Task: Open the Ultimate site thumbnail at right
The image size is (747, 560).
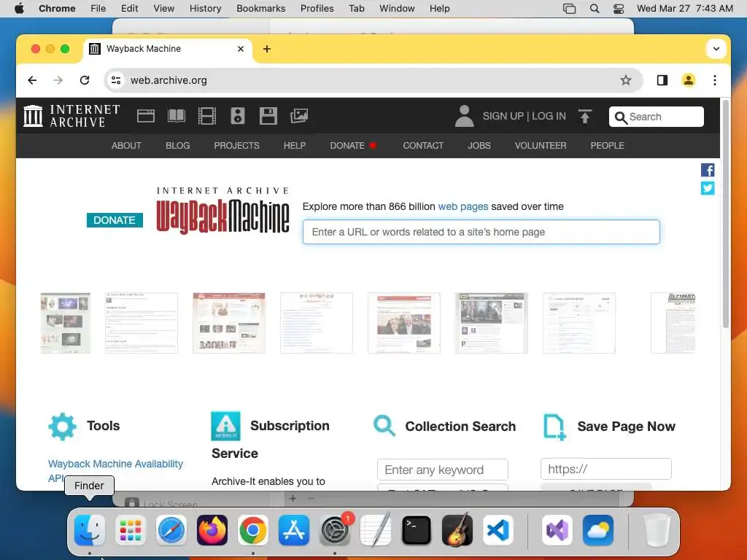Action: [673, 323]
